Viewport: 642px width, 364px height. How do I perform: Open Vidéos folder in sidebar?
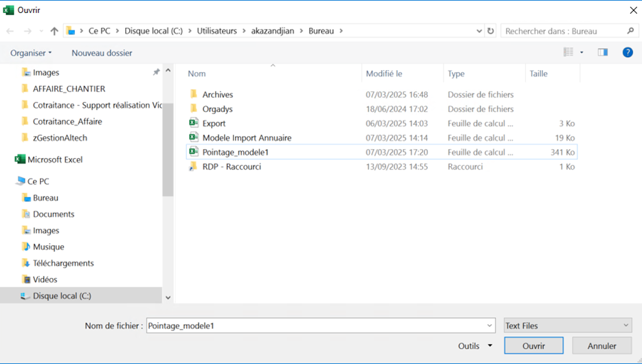[x=45, y=280]
